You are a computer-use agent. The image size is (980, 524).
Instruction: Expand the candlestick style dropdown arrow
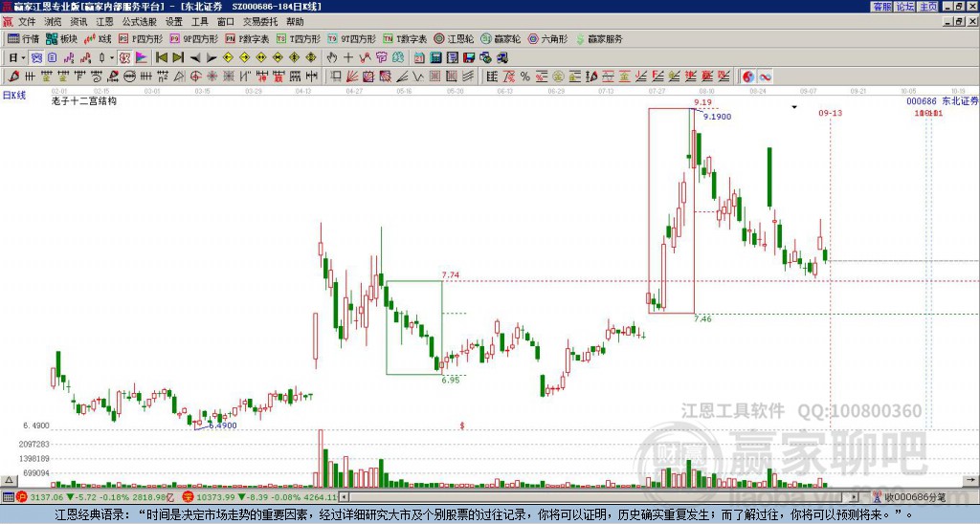112,58
